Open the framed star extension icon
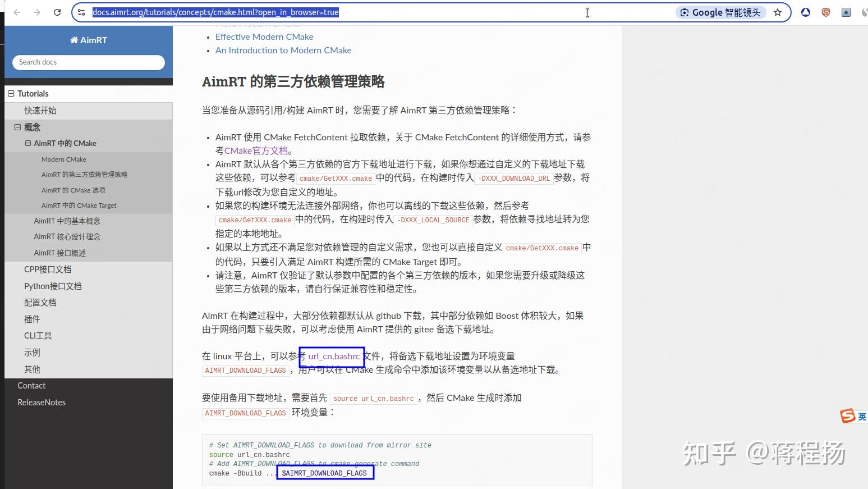Image resolution: width=868 pixels, height=489 pixels. [x=846, y=12]
